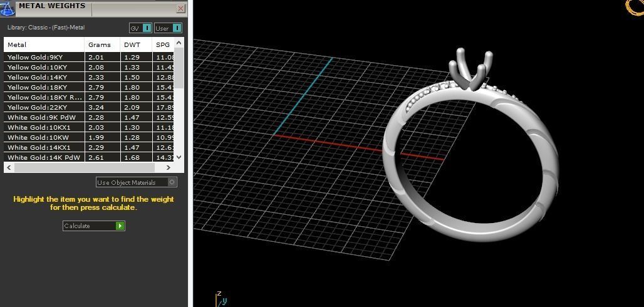
Task: Click the ring's prong head in the viewport
Action: click(x=469, y=69)
